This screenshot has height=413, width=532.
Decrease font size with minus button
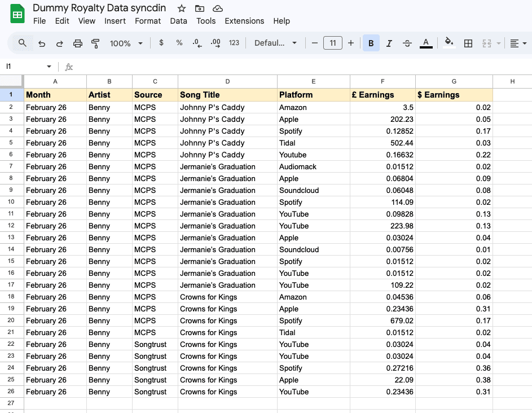(315, 43)
